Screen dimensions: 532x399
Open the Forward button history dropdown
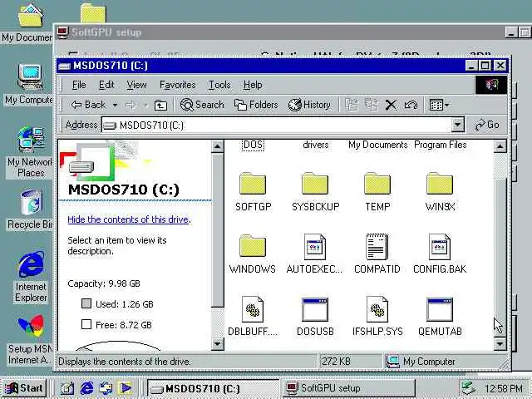(146, 106)
